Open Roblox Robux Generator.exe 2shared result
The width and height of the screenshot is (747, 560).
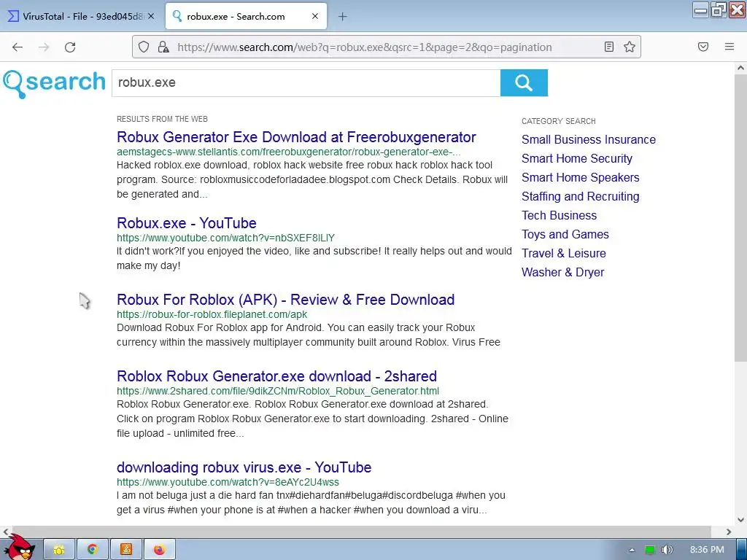pyautogui.click(x=276, y=376)
